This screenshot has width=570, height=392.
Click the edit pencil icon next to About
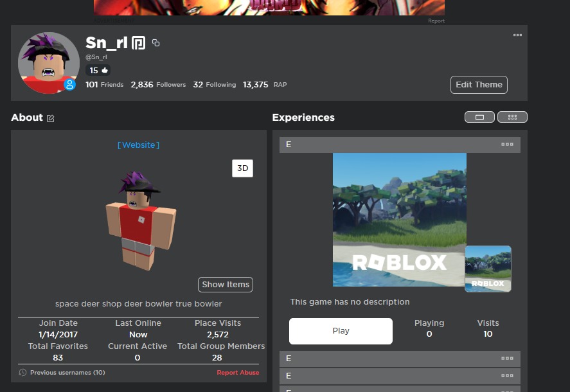click(x=51, y=118)
